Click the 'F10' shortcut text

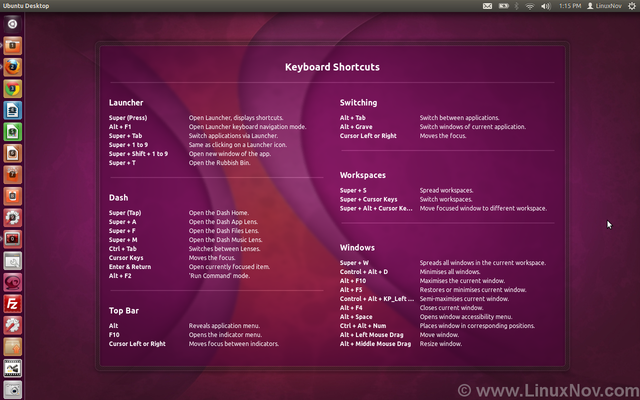114,335
